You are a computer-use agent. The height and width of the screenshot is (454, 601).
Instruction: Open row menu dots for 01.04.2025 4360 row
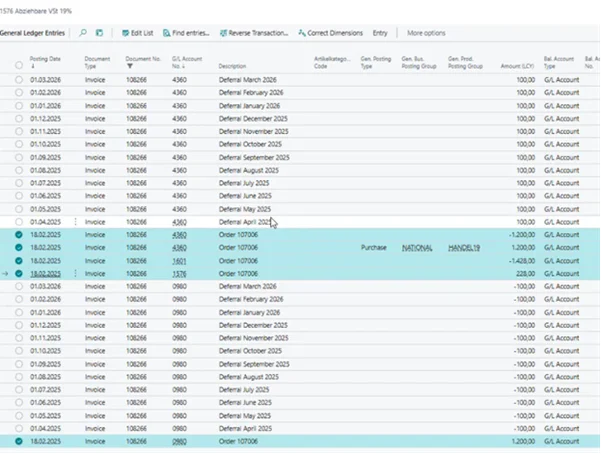(x=76, y=222)
